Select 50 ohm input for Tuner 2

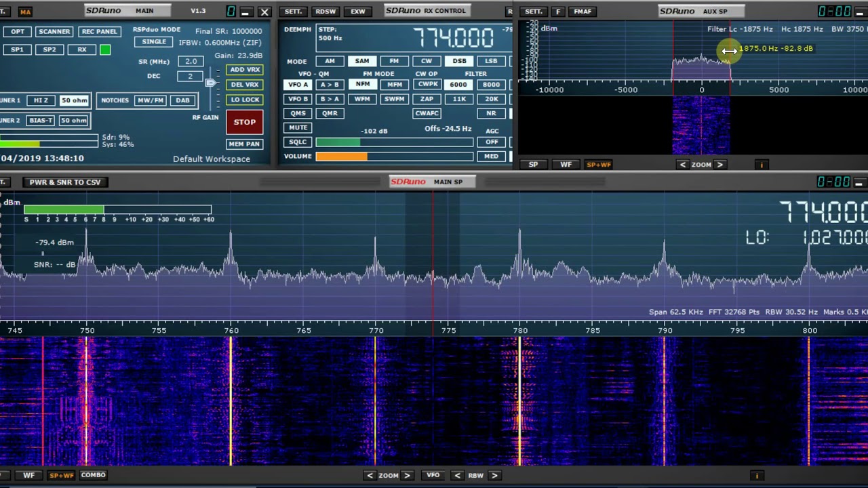coord(74,121)
